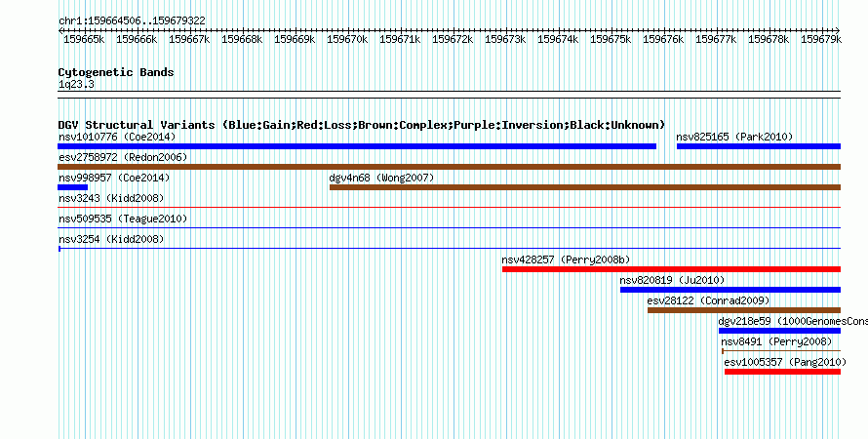Select the 159670k ruler tick
This screenshot has width=868, height=439.
click(347, 39)
